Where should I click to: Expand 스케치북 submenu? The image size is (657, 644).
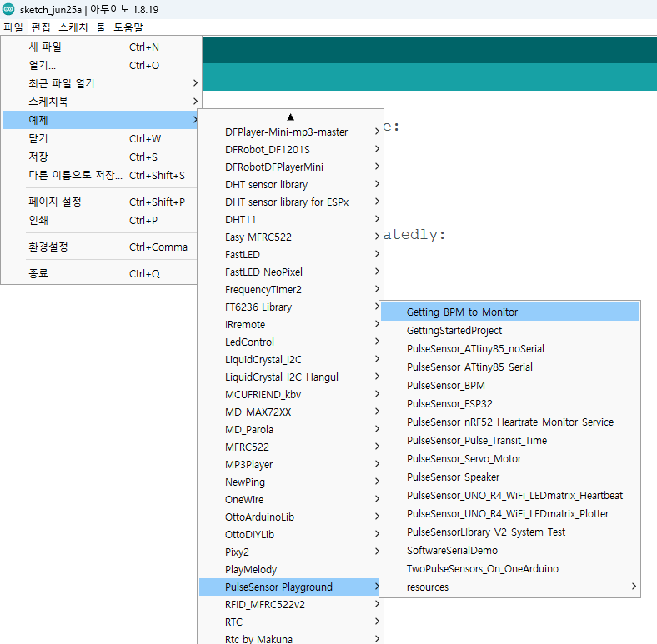pyautogui.click(x=100, y=102)
